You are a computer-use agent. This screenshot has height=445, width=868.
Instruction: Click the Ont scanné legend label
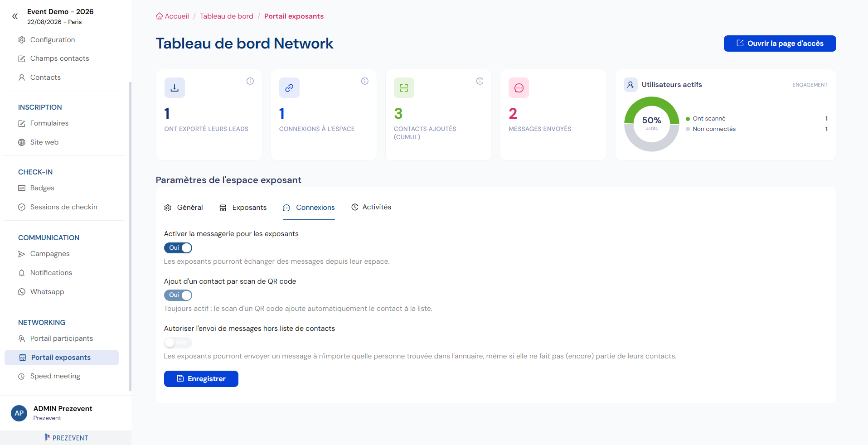(x=709, y=119)
